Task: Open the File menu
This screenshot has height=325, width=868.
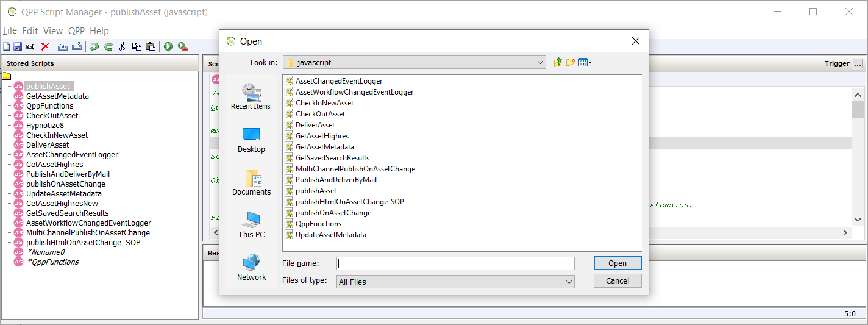Action: (10, 30)
